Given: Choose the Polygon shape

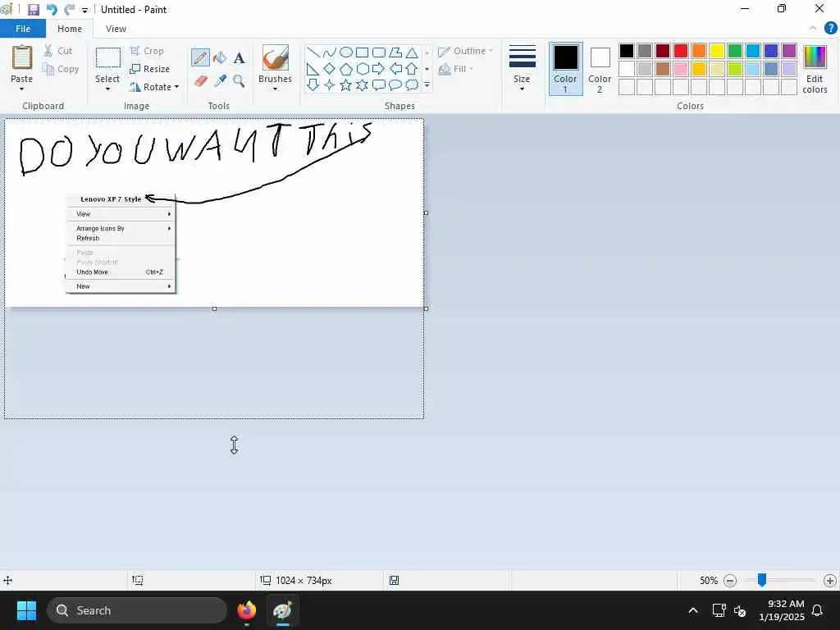Looking at the screenshot, I should 395,52.
